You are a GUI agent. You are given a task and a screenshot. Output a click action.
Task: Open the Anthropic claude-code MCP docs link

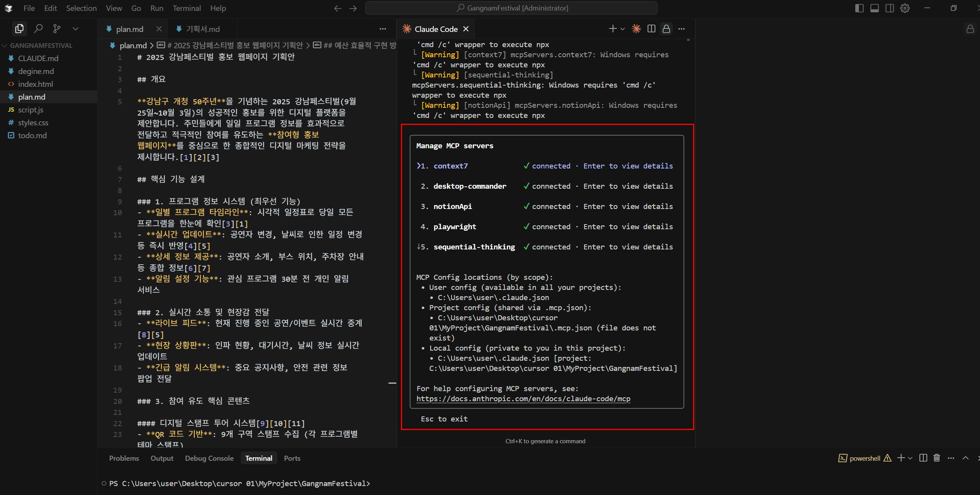click(523, 398)
